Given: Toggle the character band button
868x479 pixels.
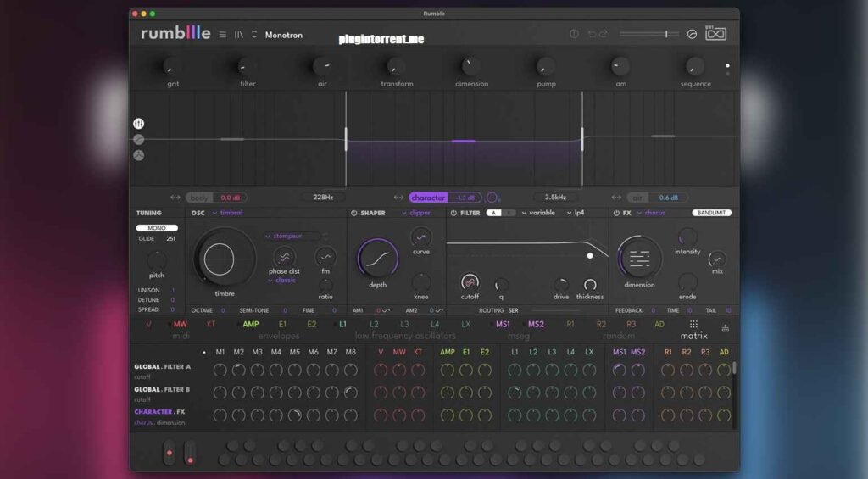Looking at the screenshot, I should (x=428, y=198).
